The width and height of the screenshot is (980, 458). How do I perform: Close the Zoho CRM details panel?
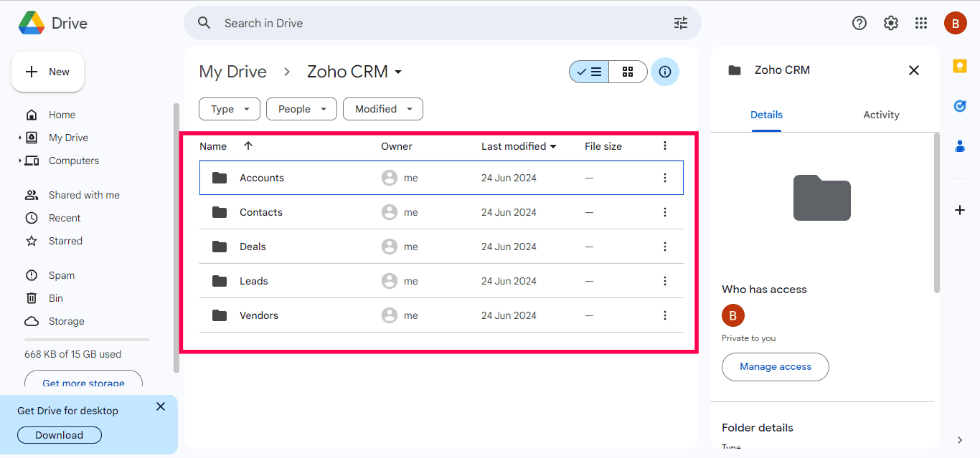point(914,70)
